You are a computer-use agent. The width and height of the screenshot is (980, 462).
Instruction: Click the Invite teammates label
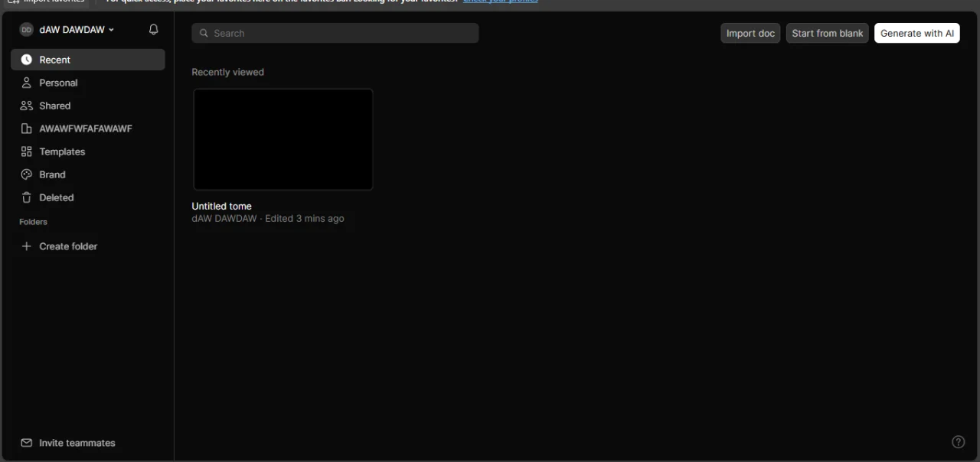(x=77, y=443)
